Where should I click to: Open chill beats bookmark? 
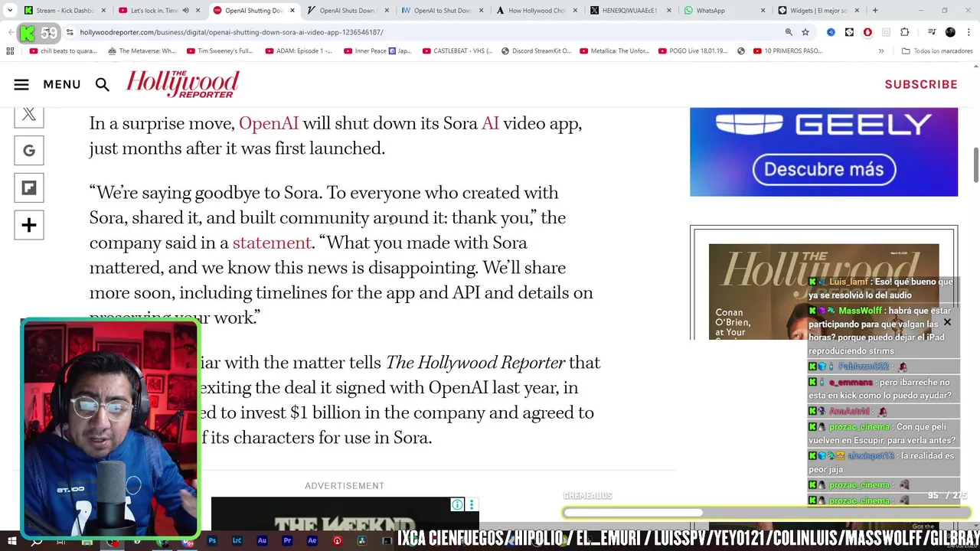(64, 51)
